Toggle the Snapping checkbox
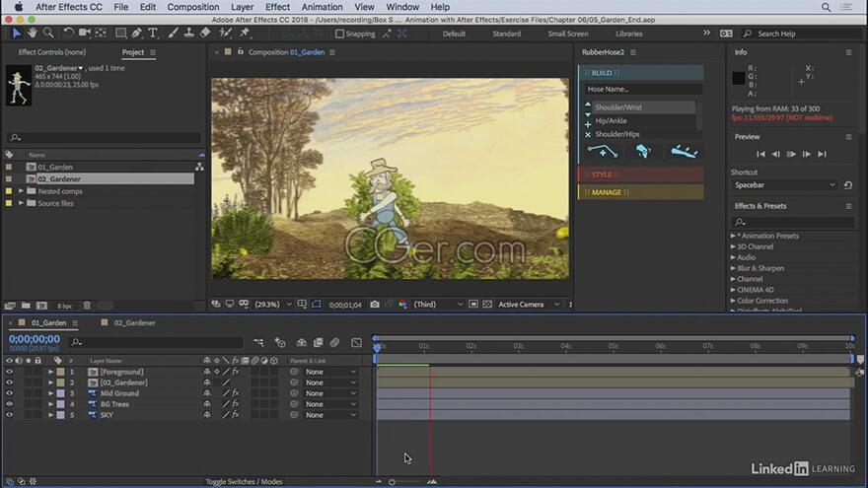Image resolution: width=868 pixels, height=488 pixels. point(339,34)
